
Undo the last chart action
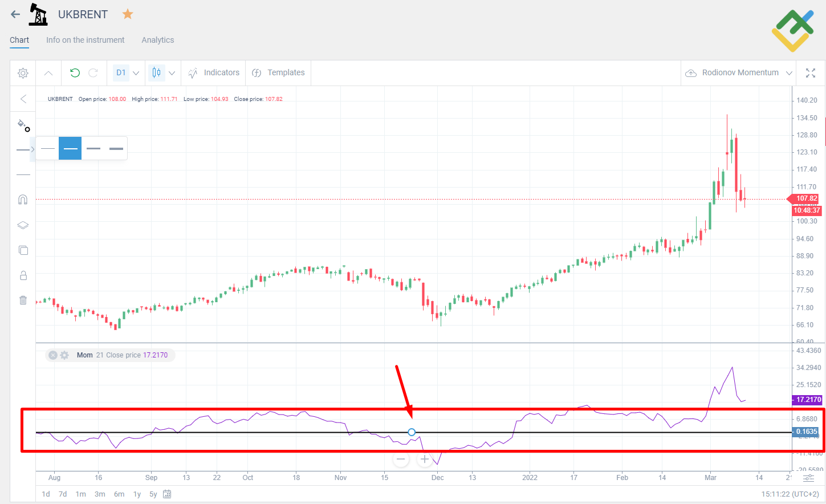74,73
